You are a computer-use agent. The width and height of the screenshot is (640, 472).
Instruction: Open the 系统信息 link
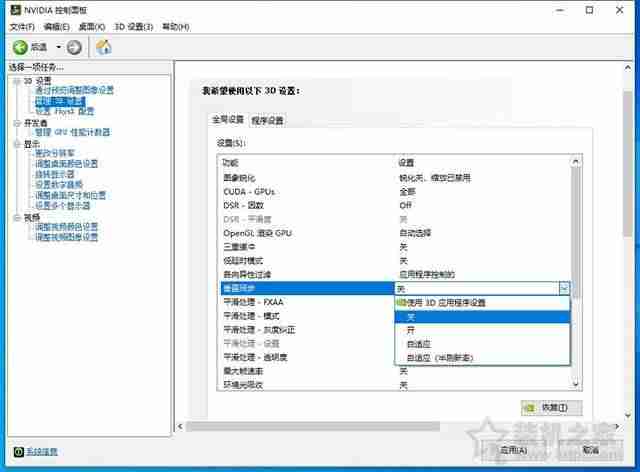42,452
